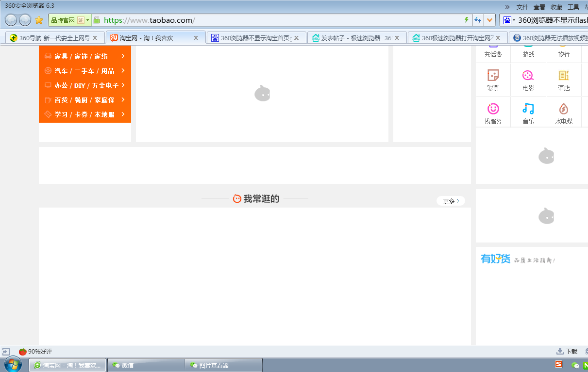The width and height of the screenshot is (588, 372).
Task: Switch to 图片查看器 taskbar item
Action: [224, 365]
